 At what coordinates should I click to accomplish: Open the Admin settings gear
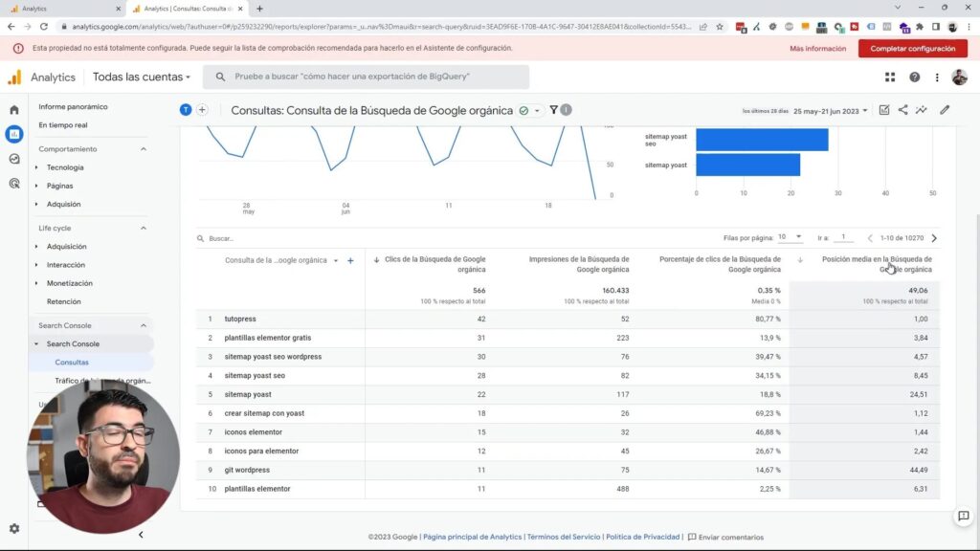point(13,528)
